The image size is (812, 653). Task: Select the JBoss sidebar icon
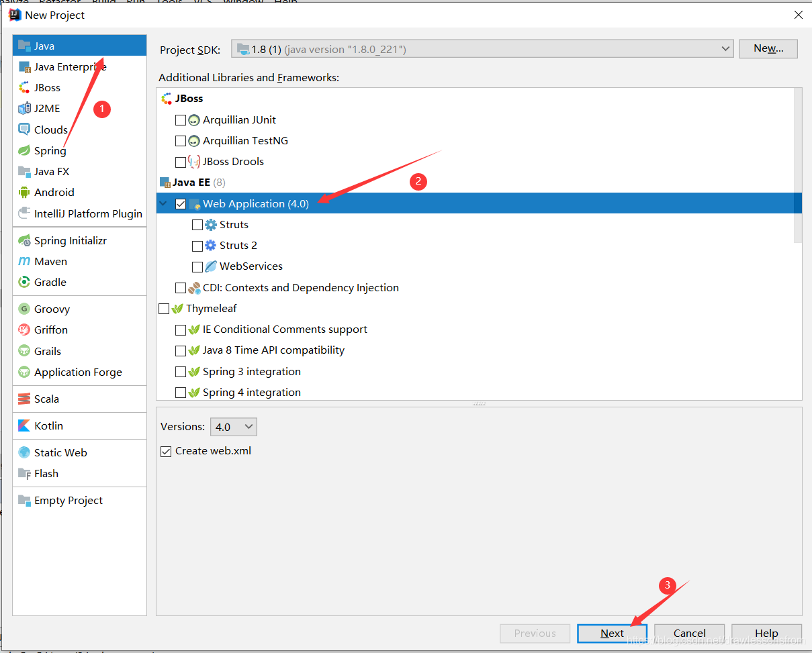(x=24, y=87)
